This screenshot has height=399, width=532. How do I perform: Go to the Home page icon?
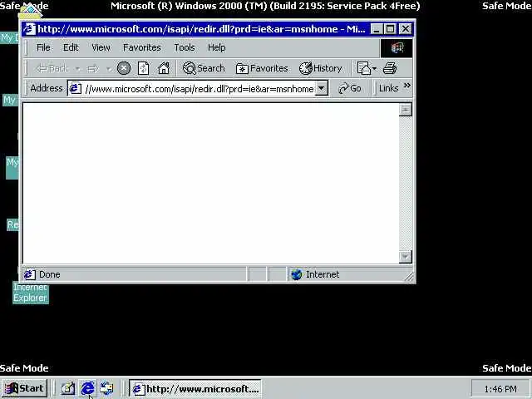pyautogui.click(x=164, y=68)
